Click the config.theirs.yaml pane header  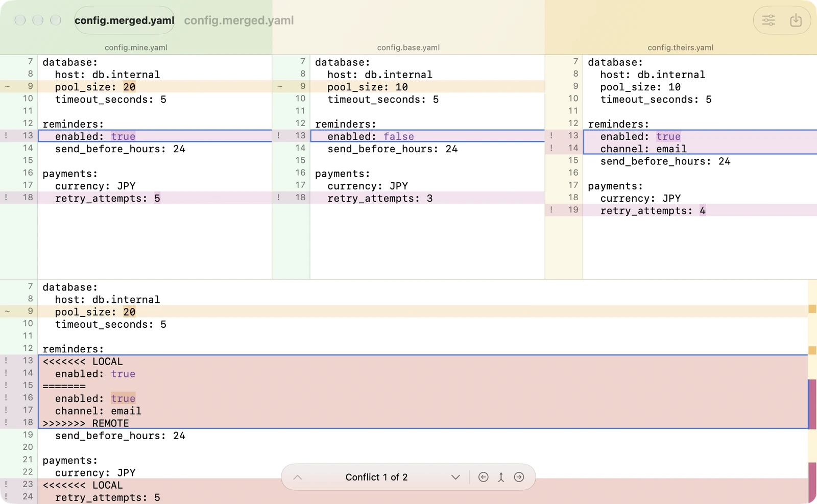point(681,47)
